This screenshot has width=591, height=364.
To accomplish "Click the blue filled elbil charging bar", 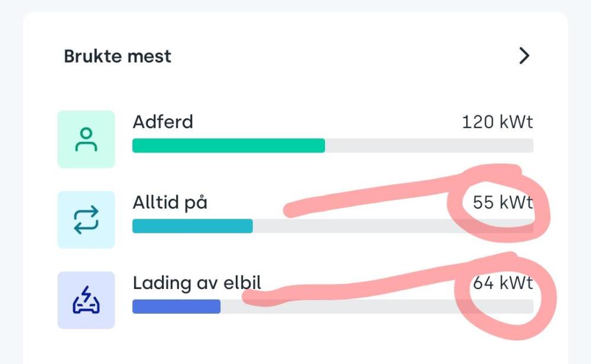I will click(x=176, y=307).
